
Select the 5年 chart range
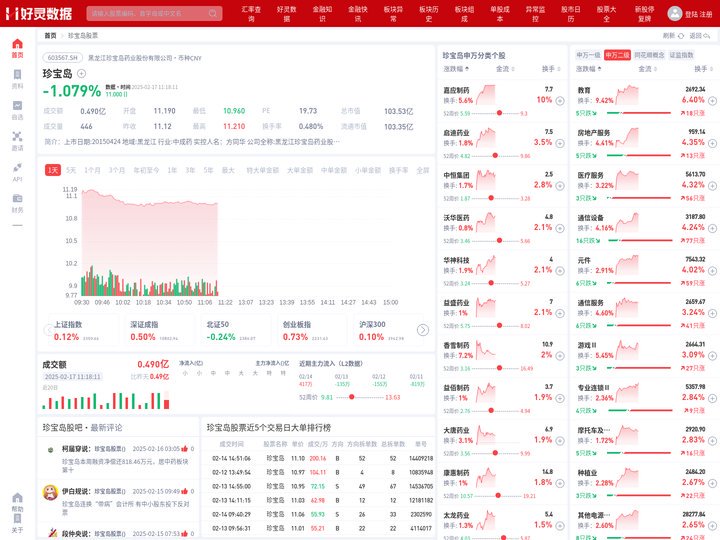[208, 170]
